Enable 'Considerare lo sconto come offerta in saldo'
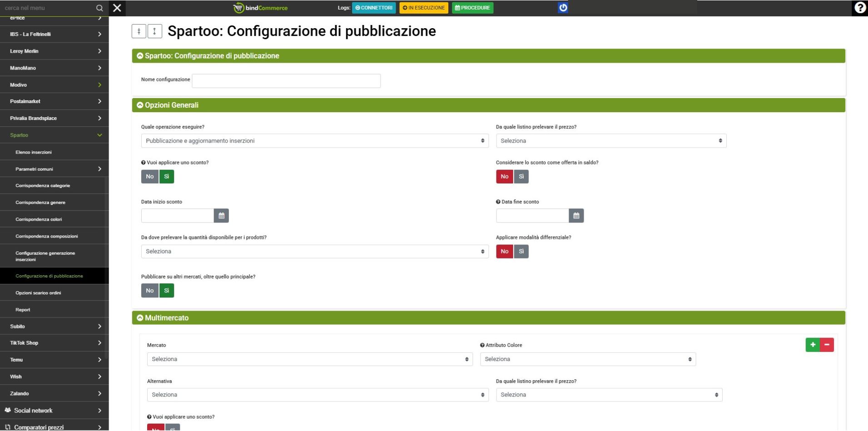This screenshot has width=868, height=431. 521,177
